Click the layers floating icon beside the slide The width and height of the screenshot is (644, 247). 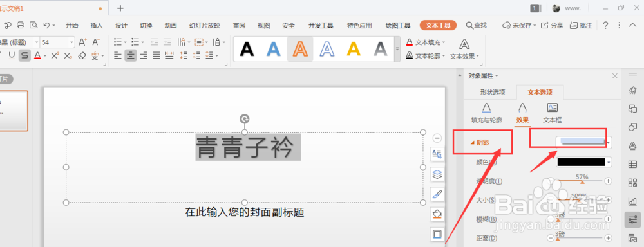pos(437,174)
